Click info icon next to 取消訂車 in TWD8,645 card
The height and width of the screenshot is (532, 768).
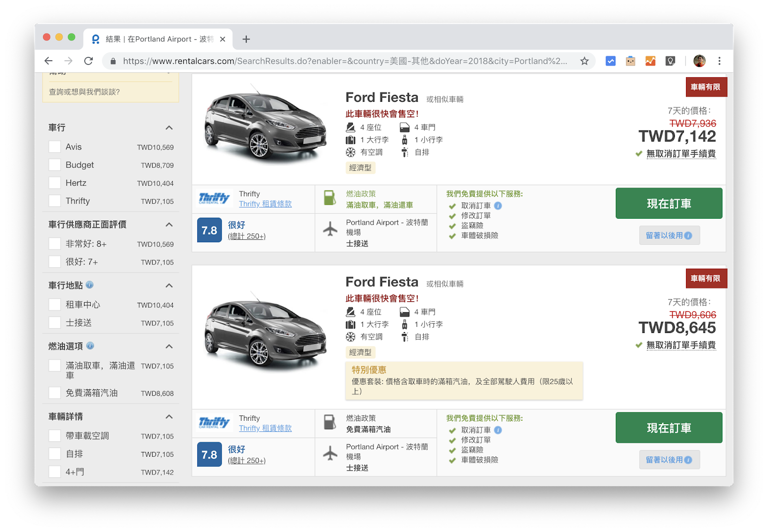coord(498,430)
